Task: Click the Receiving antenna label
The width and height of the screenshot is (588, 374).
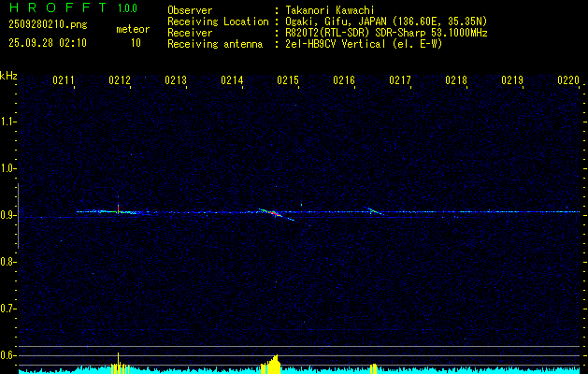Action: [x=215, y=44]
